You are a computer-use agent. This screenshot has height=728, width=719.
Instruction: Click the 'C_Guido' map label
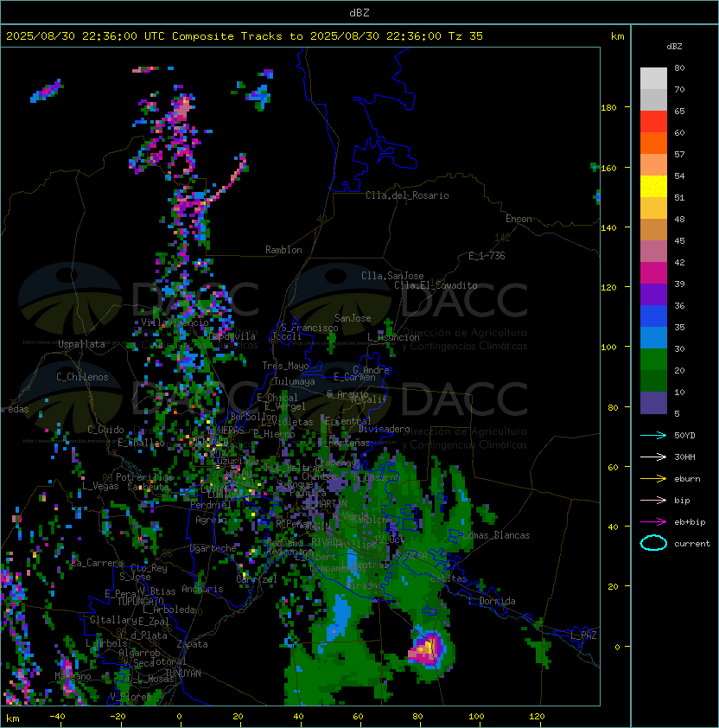105,430
